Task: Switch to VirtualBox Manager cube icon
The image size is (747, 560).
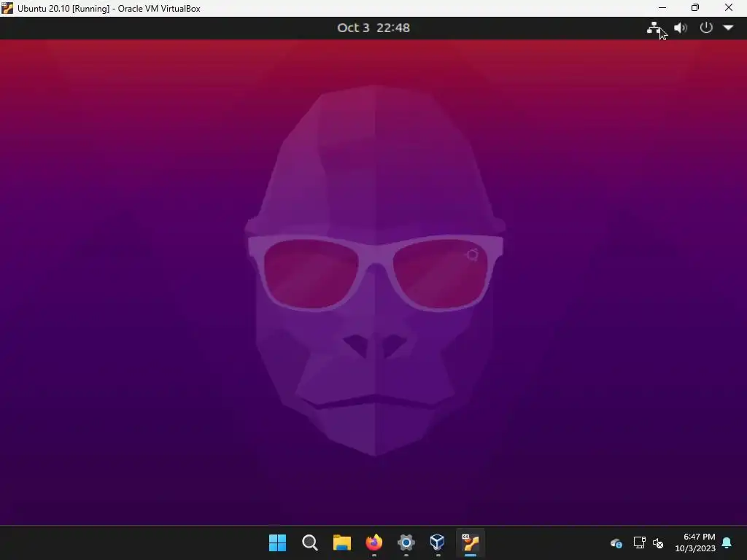Action: (438, 542)
